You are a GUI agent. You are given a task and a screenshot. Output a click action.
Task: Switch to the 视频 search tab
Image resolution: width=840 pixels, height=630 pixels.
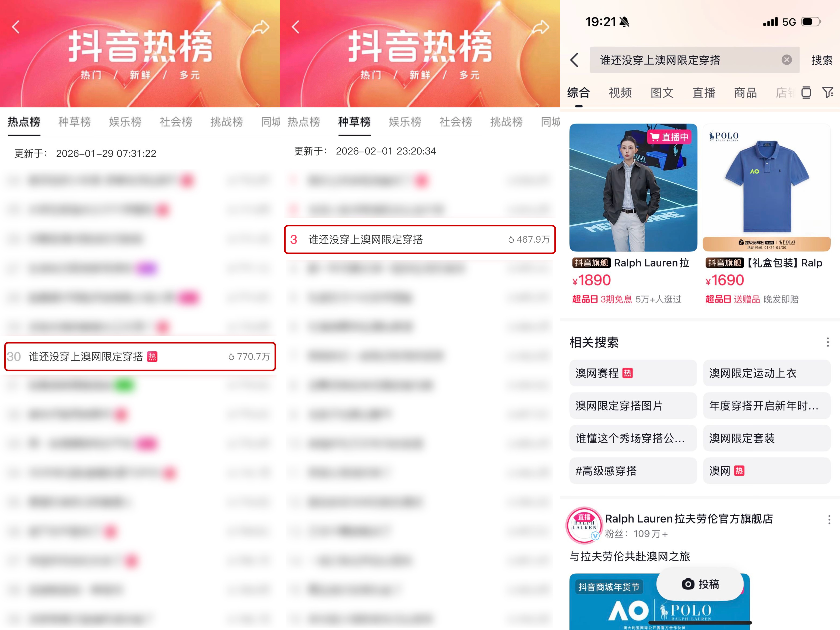[620, 93]
